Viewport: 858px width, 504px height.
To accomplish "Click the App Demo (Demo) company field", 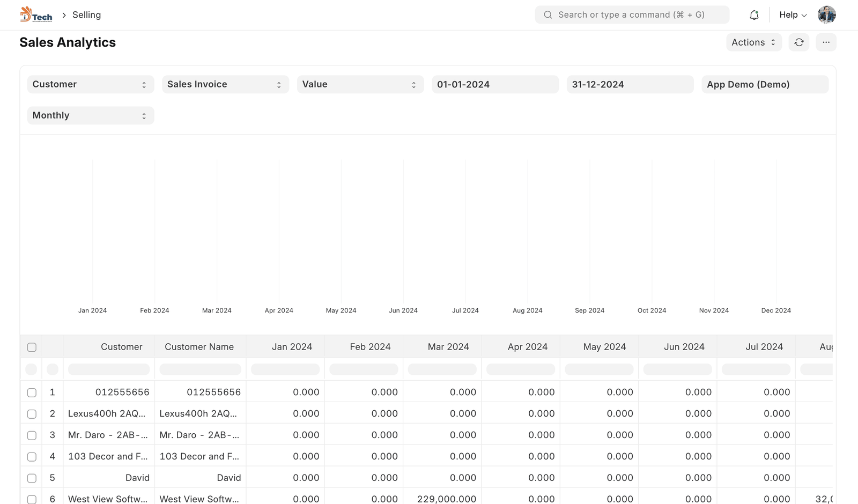I will [765, 85].
